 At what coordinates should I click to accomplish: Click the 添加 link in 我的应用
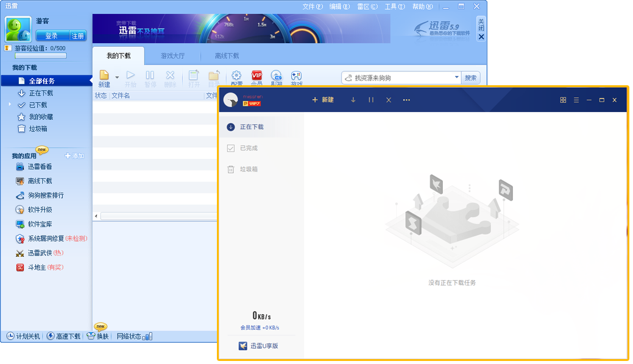pos(74,156)
